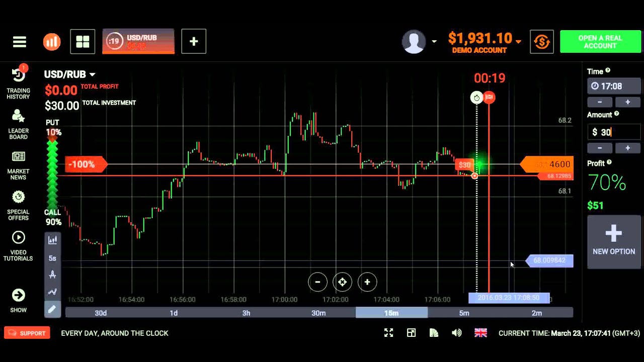Select the pencil draw tool

(x=52, y=310)
